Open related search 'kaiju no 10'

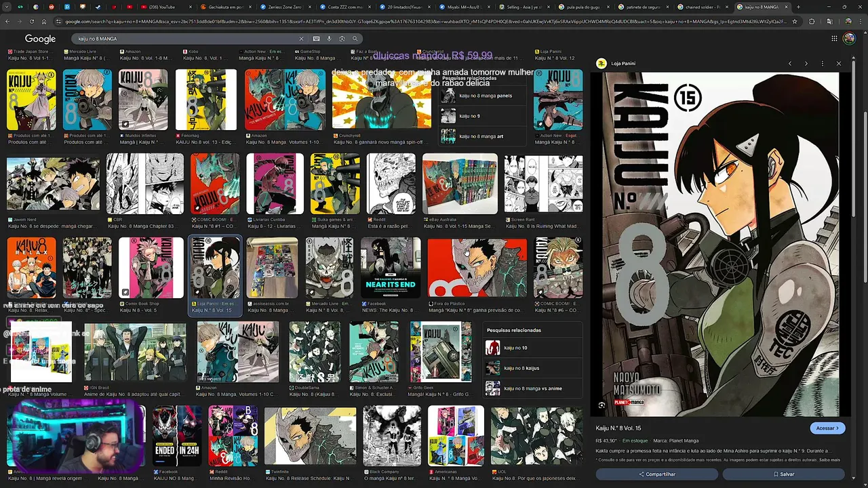[533, 348]
